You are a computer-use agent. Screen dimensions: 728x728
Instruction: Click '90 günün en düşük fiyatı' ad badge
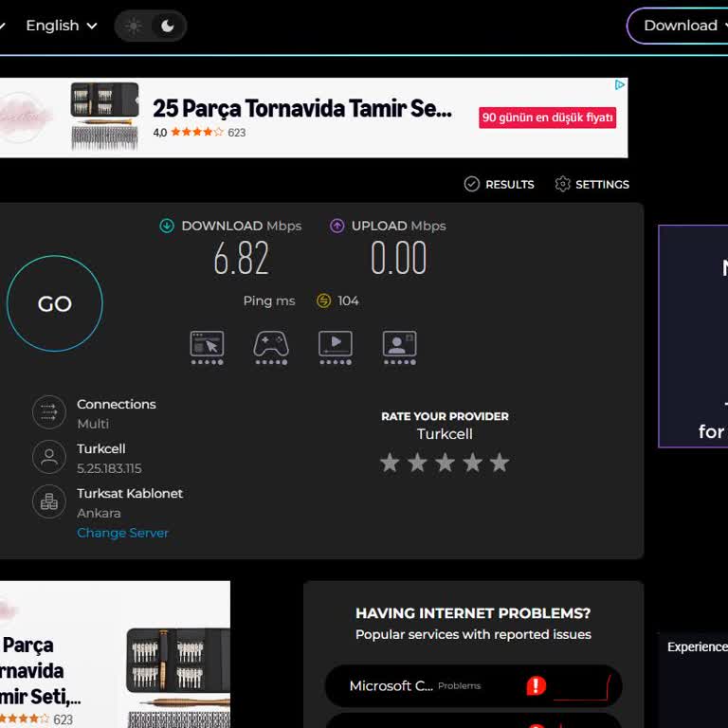coord(547,118)
